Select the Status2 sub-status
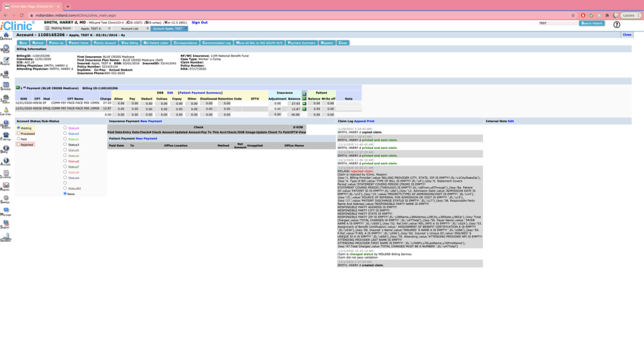The height and width of the screenshot is (362, 644). [65, 133]
